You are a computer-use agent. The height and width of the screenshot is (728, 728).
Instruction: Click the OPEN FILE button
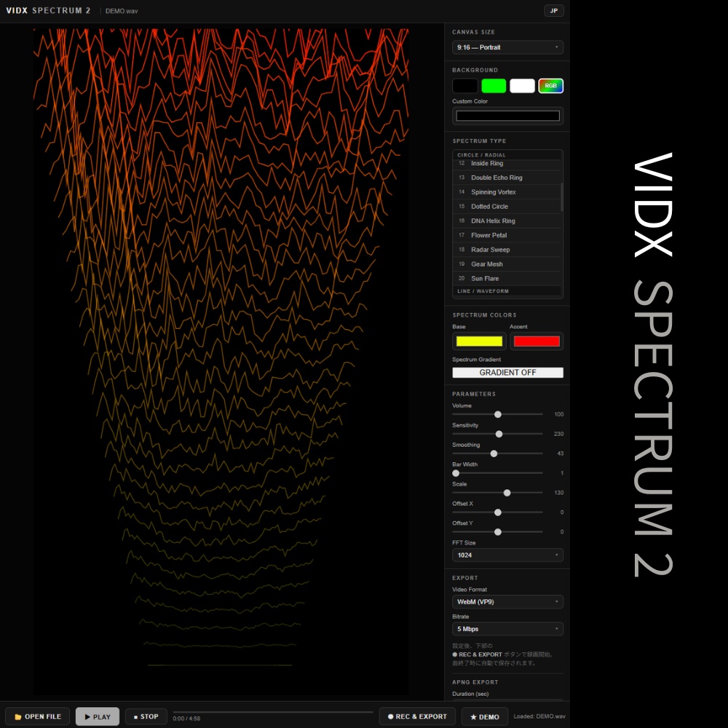pyautogui.click(x=38, y=716)
